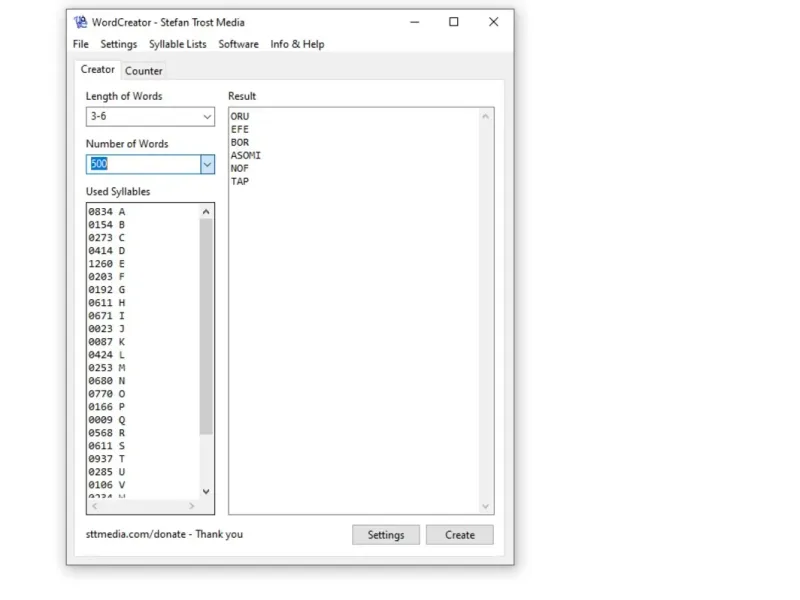Click syllable row 0154 B
Screen dimensions: 800x600
coord(107,225)
